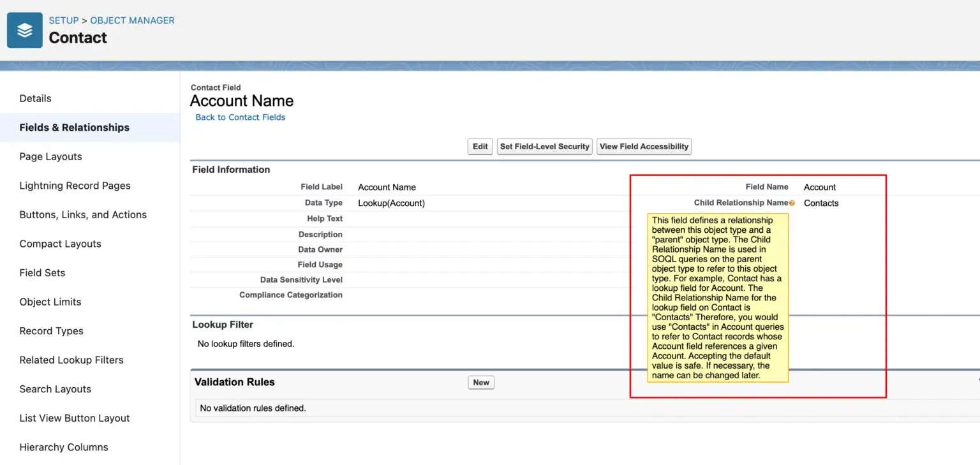The height and width of the screenshot is (465, 980).
Task: Click the Compliance Categorization label
Action: 291,295
